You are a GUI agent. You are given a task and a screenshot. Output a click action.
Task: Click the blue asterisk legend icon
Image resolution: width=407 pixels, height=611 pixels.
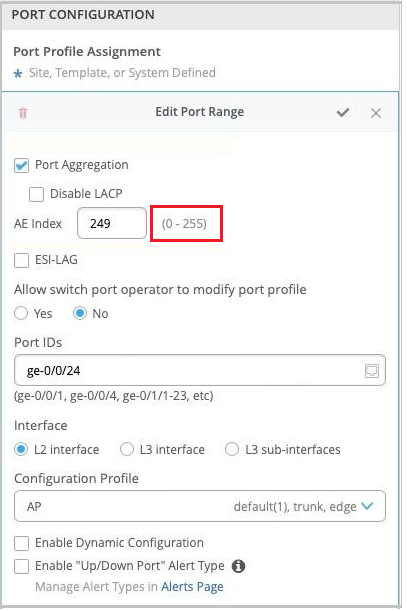click(x=18, y=73)
